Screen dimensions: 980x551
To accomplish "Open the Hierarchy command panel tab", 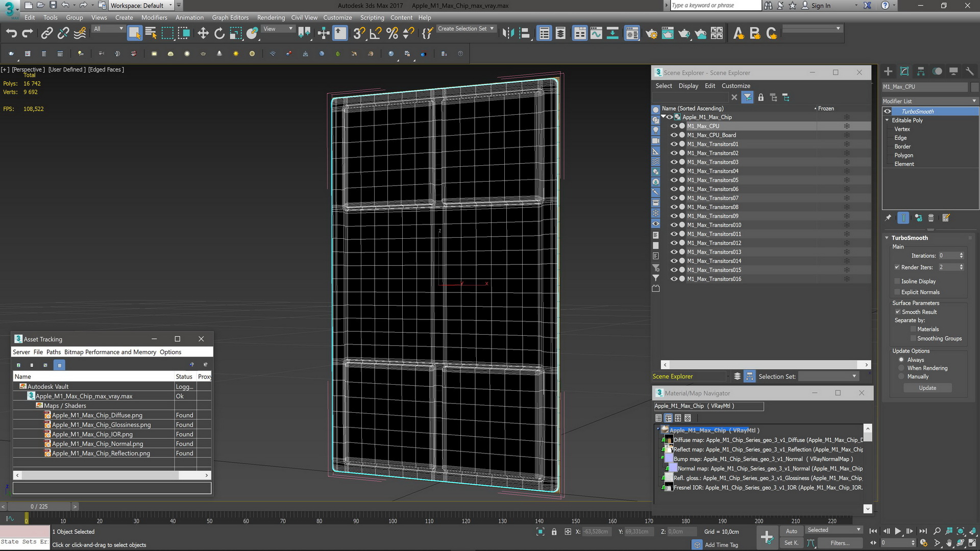I will [x=921, y=71].
